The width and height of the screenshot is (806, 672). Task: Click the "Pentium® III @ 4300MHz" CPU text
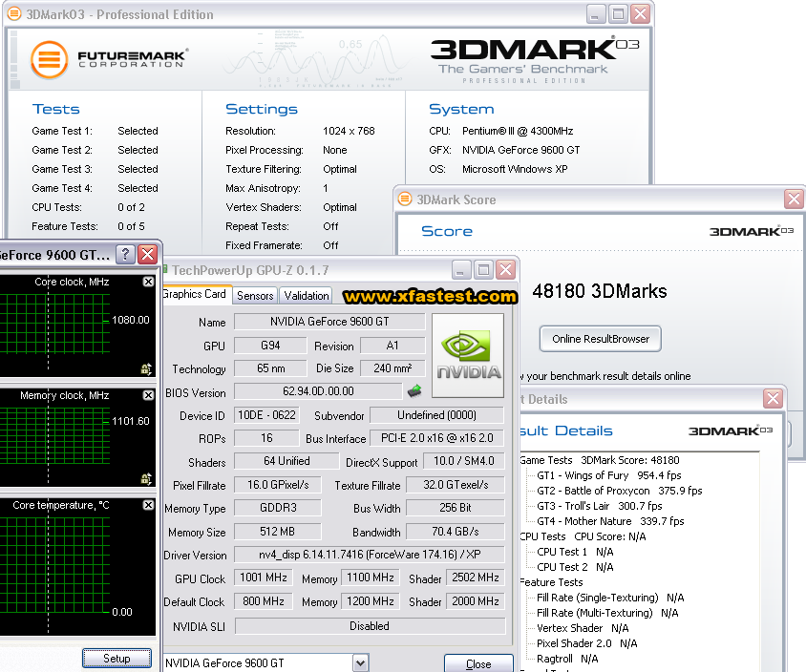(518, 131)
